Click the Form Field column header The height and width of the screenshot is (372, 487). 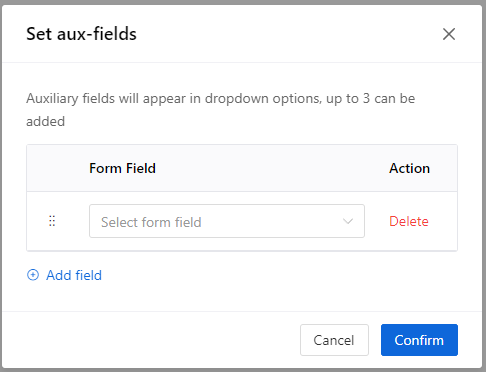pyautogui.click(x=122, y=168)
